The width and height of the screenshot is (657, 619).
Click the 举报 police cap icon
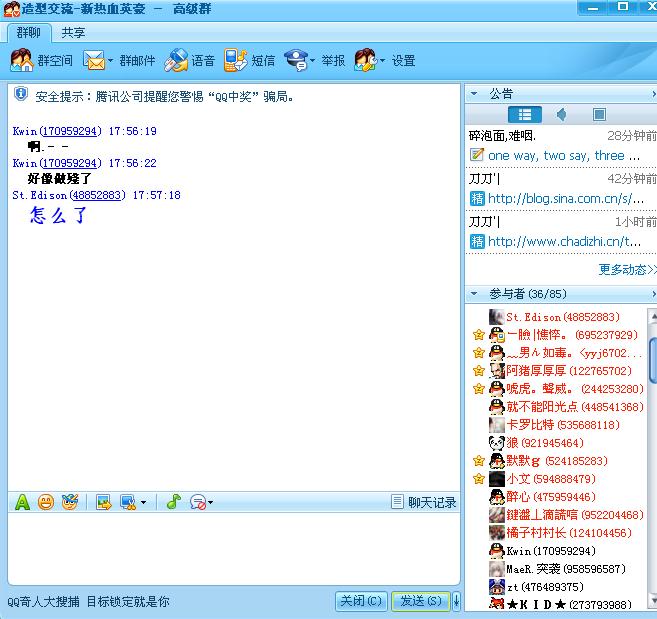[x=296, y=60]
